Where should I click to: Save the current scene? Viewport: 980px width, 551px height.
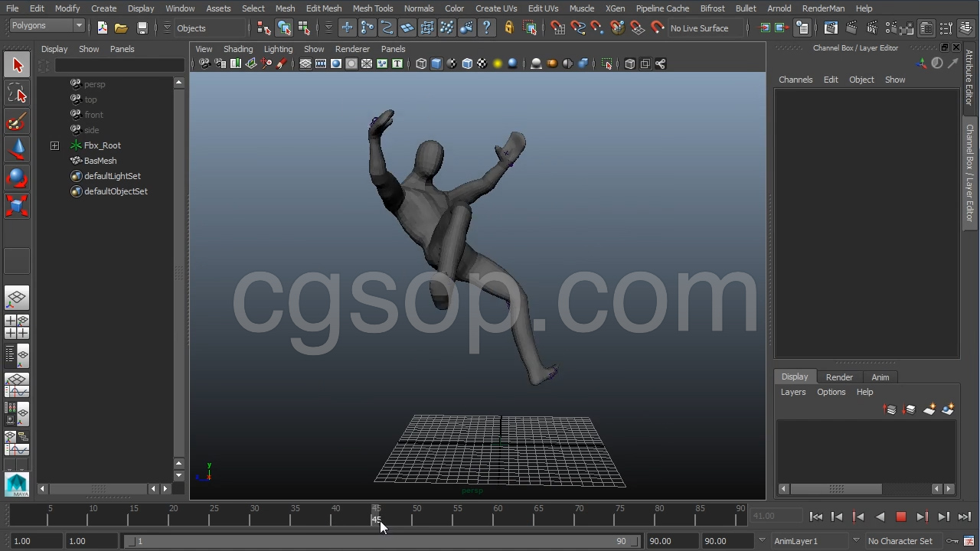[142, 28]
